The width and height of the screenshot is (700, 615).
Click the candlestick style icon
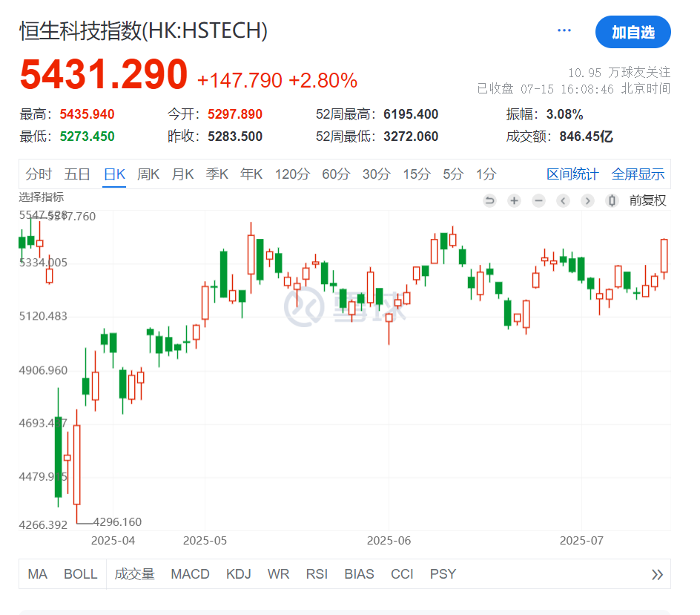(x=612, y=200)
